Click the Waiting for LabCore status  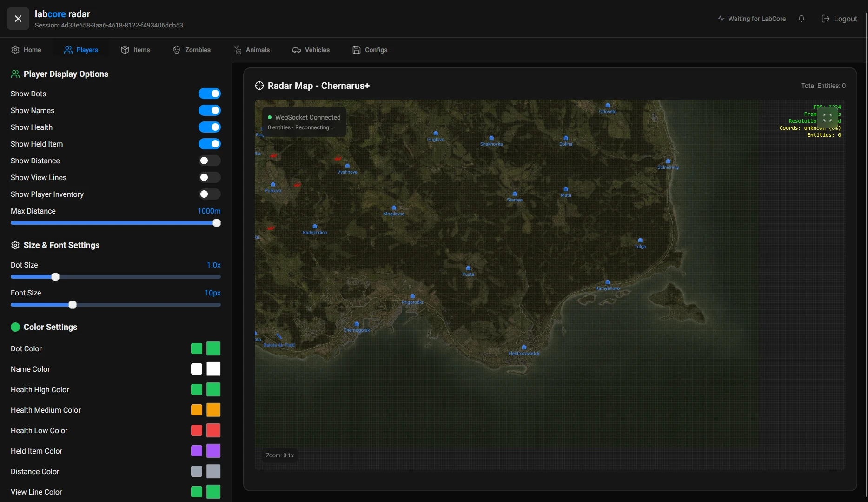click(752, 19)
